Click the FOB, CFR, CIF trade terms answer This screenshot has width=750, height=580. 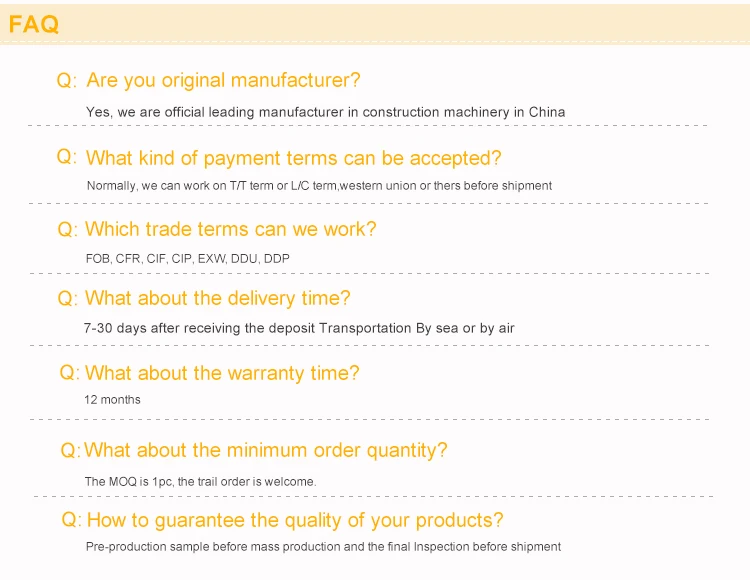coord(188,259)
